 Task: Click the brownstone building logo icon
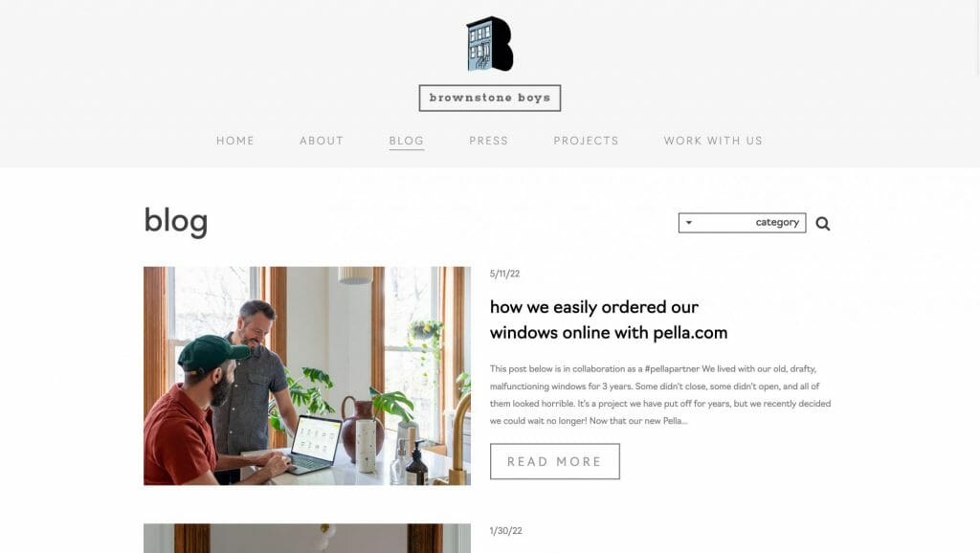pos(489,44)
